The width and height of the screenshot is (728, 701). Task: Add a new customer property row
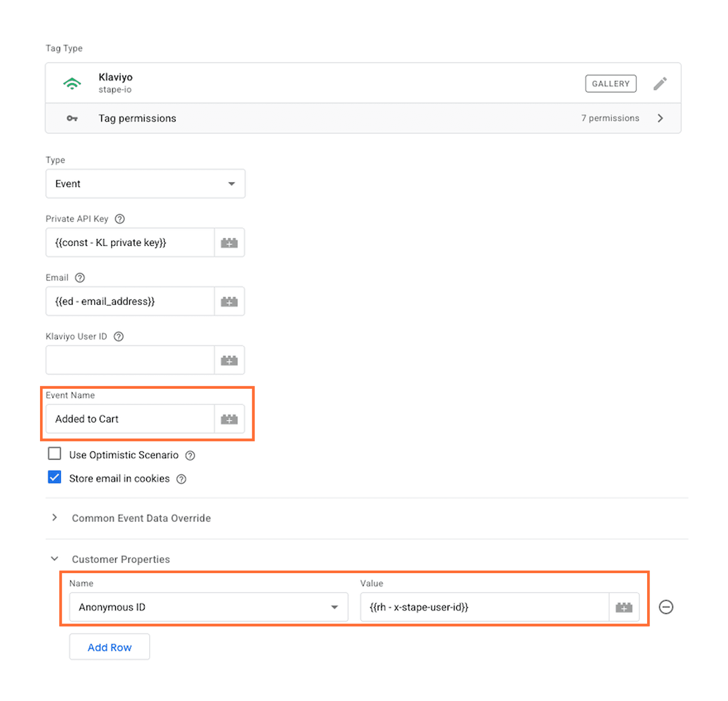pyautogui.click(x=110, y=647)
